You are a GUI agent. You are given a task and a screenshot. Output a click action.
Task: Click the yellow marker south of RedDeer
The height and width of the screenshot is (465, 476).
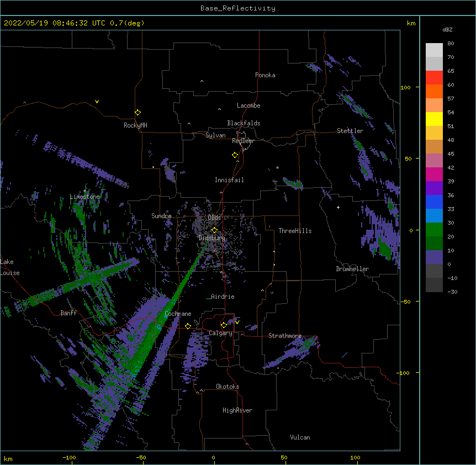(235, 155)
